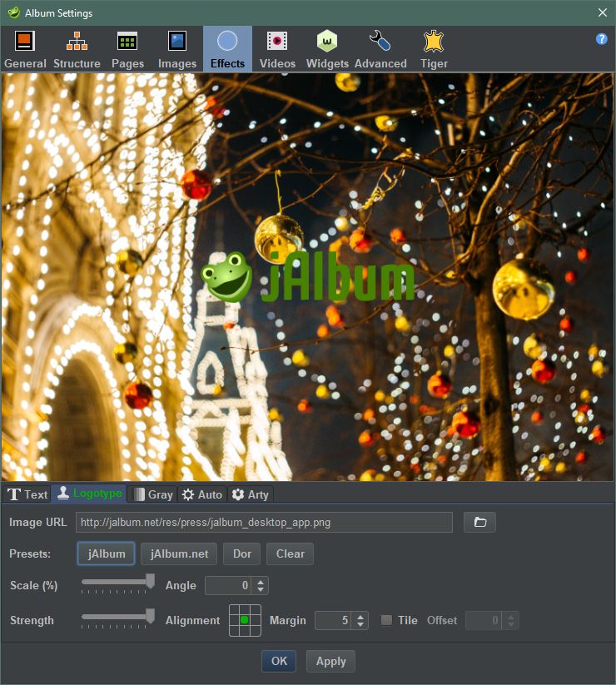
Task: Click the Margin value field
Action: point(332,620)
